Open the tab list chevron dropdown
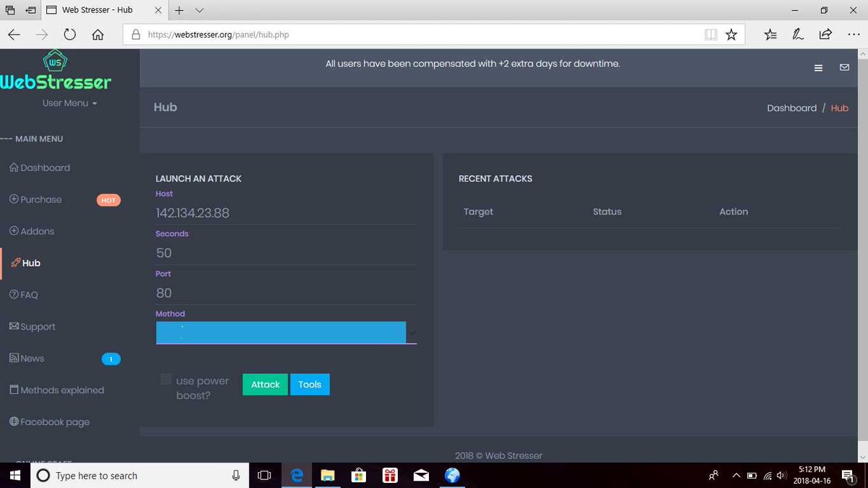This screenshot has height=488, width=868. (x=200, y=10)
